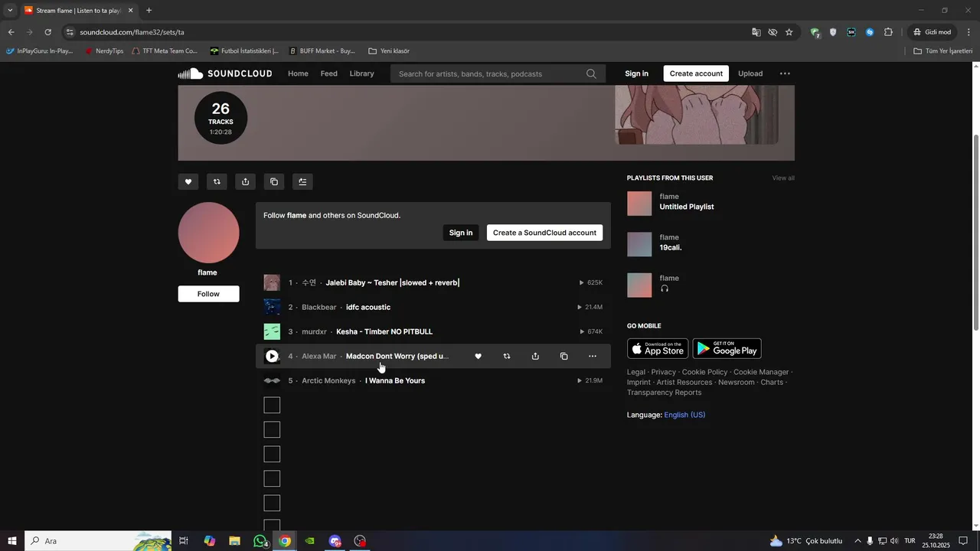The width and height of the screenshot is (980, 551).
Task: Select track idfc acoustic
Action: pos(368,307)
